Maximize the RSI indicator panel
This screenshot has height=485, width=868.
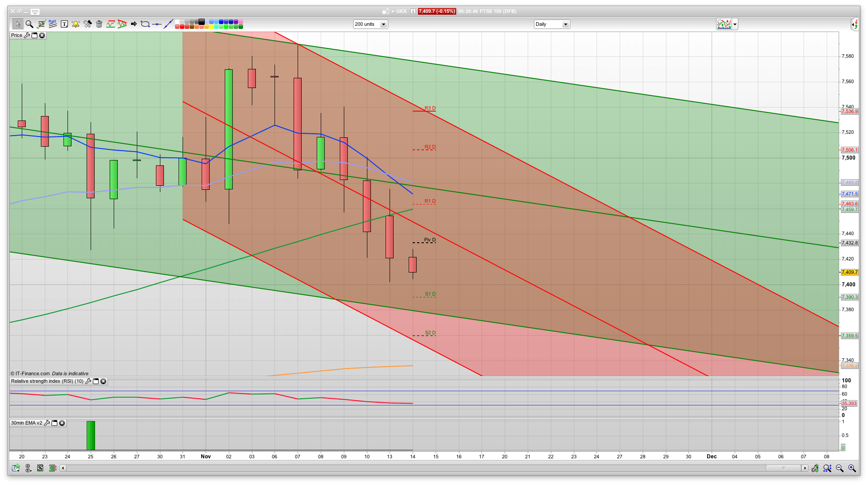(x=96, y=381)
